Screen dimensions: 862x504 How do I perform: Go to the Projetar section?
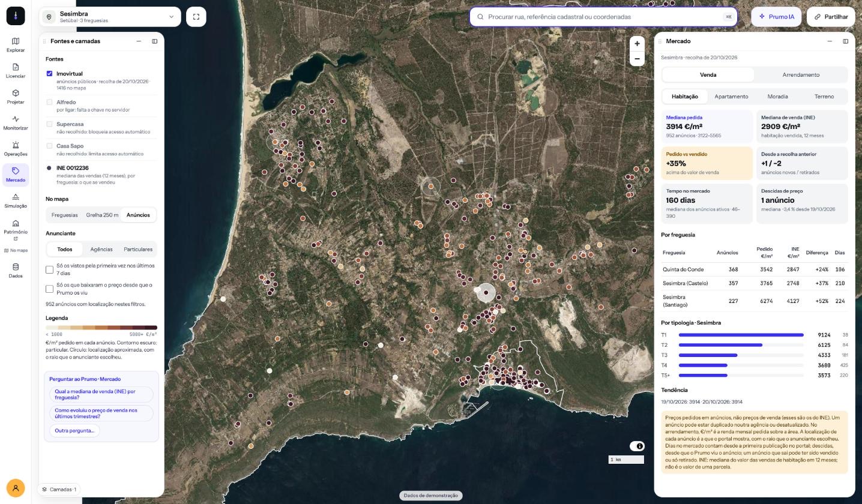pos(16,97)
